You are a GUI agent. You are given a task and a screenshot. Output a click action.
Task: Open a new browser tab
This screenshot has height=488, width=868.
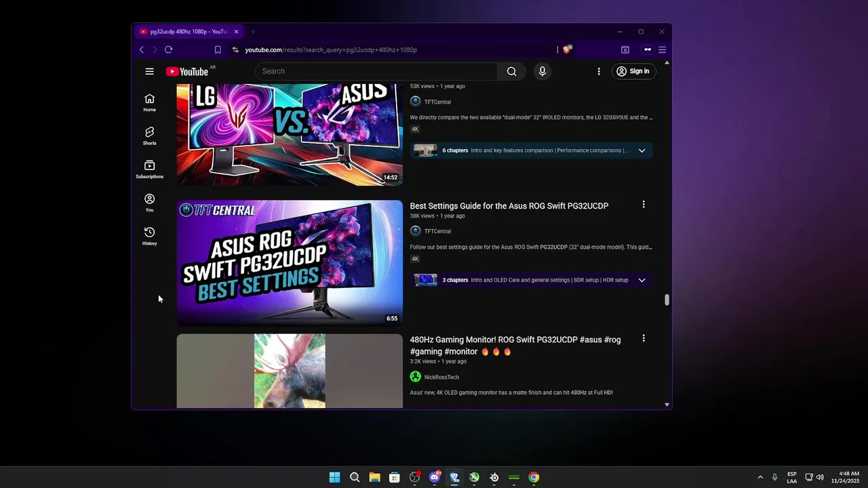coord(253,32)
